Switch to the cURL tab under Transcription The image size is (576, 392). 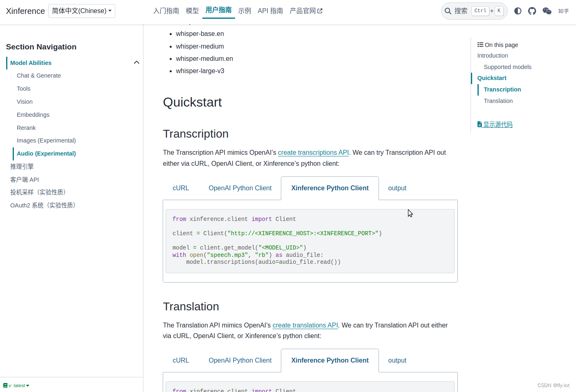point(181,188)
